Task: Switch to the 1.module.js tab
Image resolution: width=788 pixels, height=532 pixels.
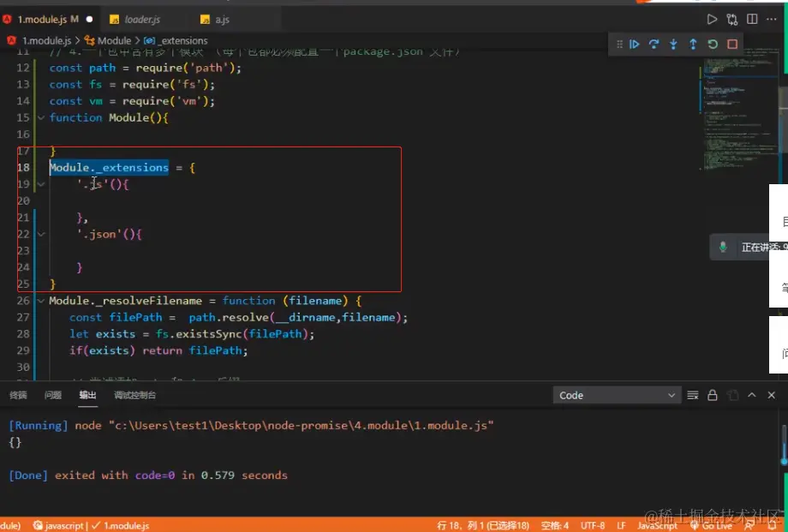Action: 48,19
